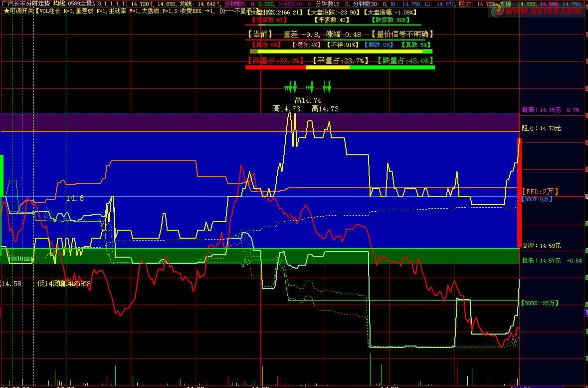This screenshot has width=588, height=388.
Task: Click the red vertical price range bar
Action: 519,192
